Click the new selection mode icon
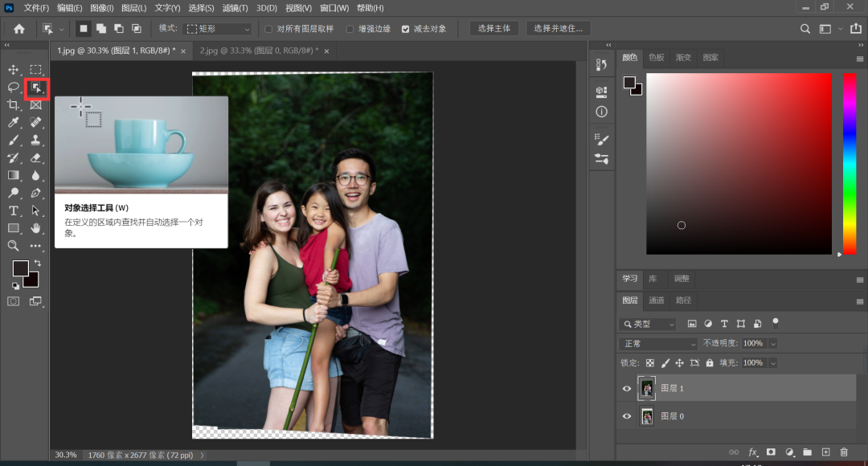Viewport: 868px width, 466px height. [x=84, y=28]
